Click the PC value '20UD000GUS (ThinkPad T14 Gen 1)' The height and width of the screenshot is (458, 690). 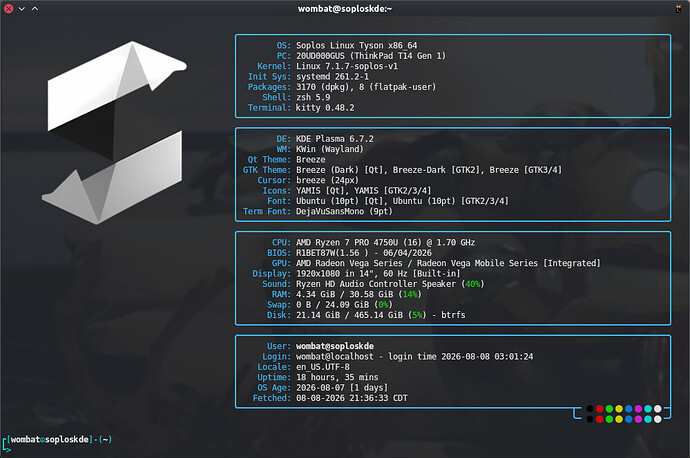click(x=371, y=56)
